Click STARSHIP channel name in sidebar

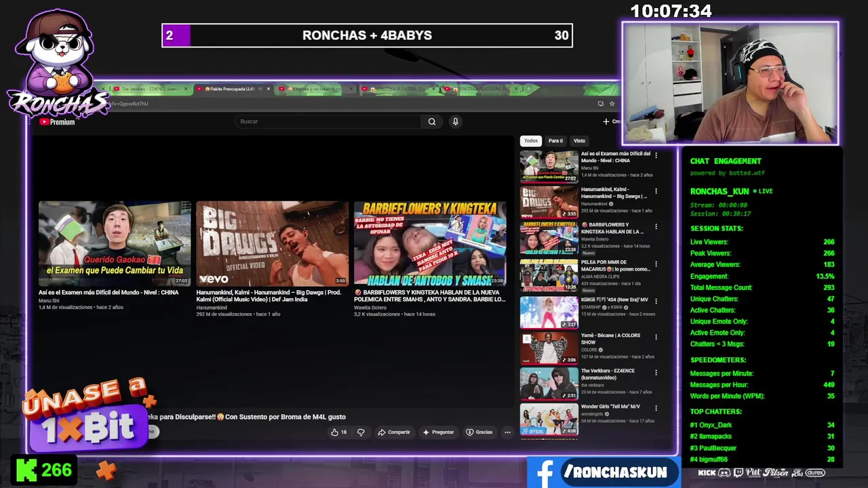pyautogui.click(x=593, y=307)
